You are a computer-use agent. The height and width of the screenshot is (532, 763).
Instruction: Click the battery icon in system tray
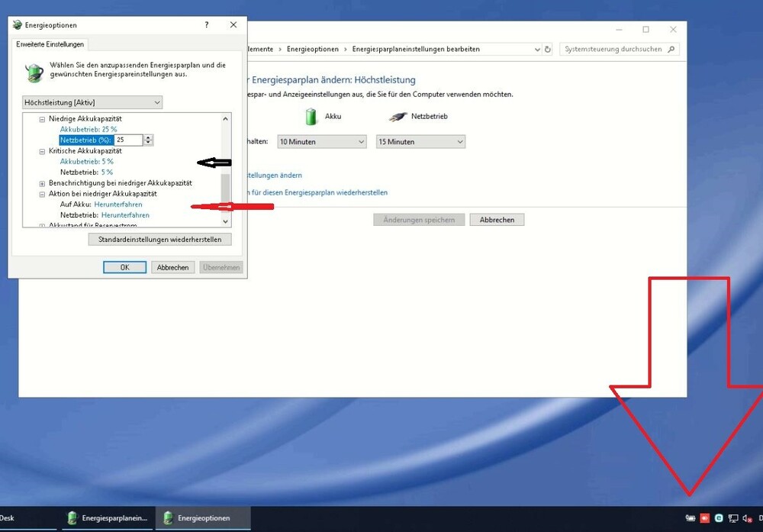click(x=691, y=518)
